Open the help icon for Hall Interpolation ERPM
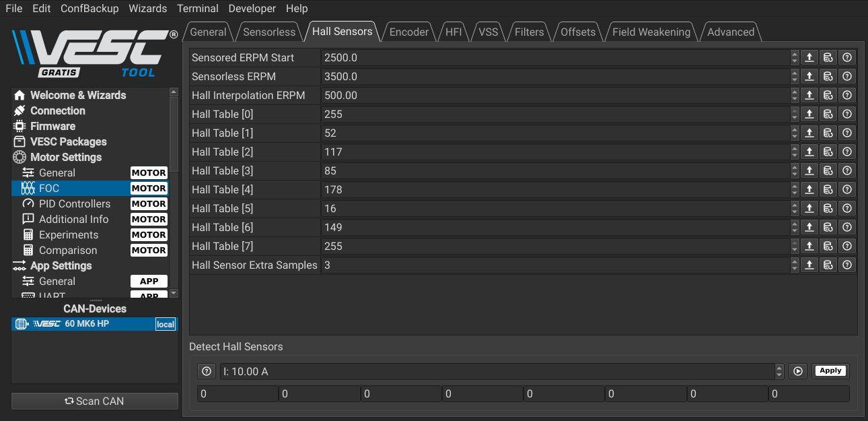The image size is (868, 421). [847, 96]
